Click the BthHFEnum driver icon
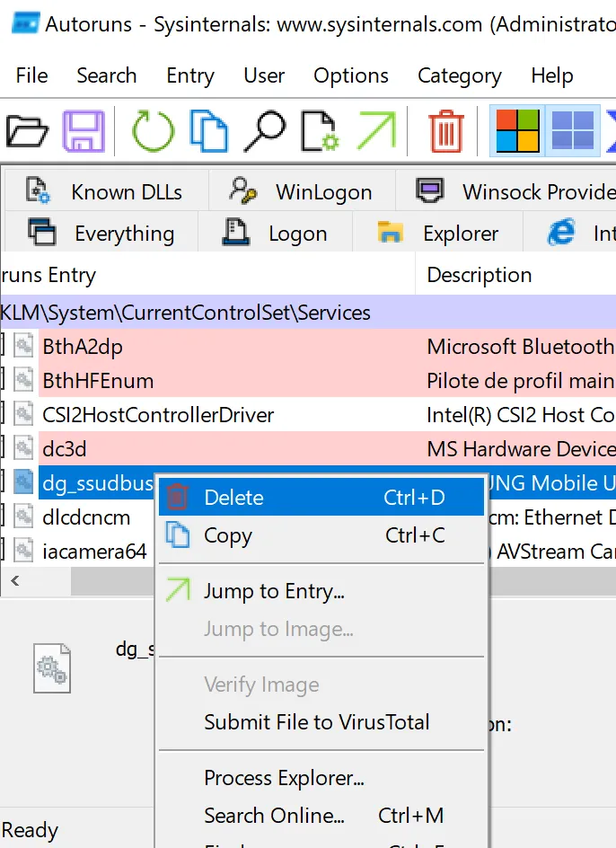Screen dimensions: 616x848 [23, 380]
